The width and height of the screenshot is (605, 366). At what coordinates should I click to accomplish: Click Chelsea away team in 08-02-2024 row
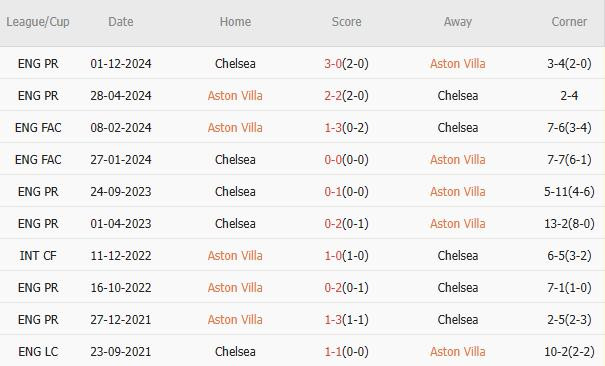tap(458, 128)
